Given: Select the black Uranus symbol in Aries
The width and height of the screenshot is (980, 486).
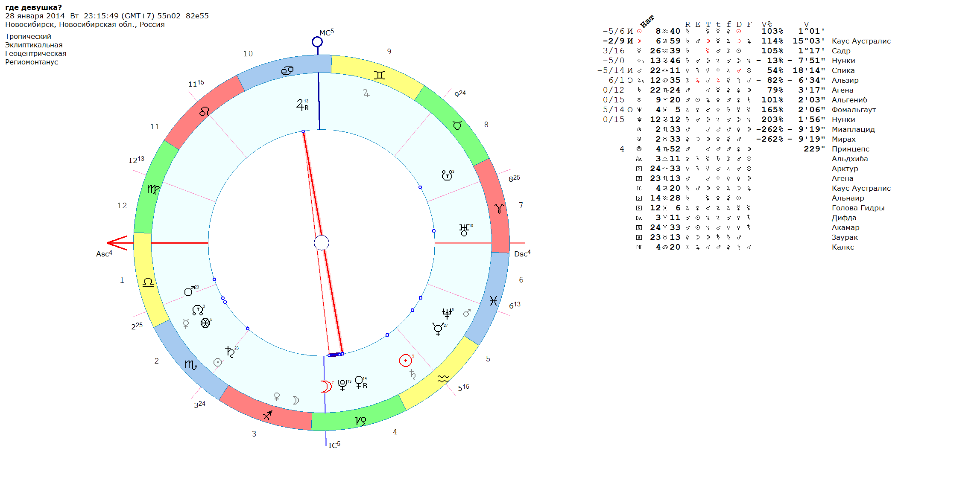Looking at the screenshot, I should 464,230.
